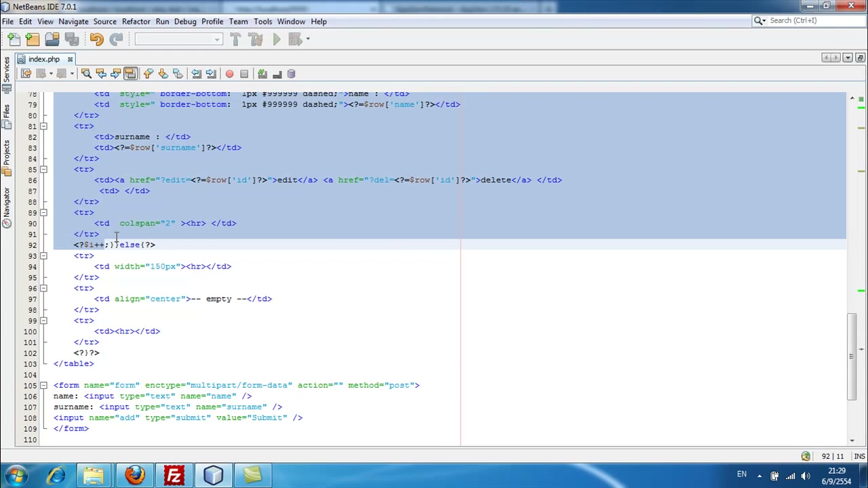
Task: Click the INS insert mode indicator
Action: pyautogui.click(x=859, y=457)
